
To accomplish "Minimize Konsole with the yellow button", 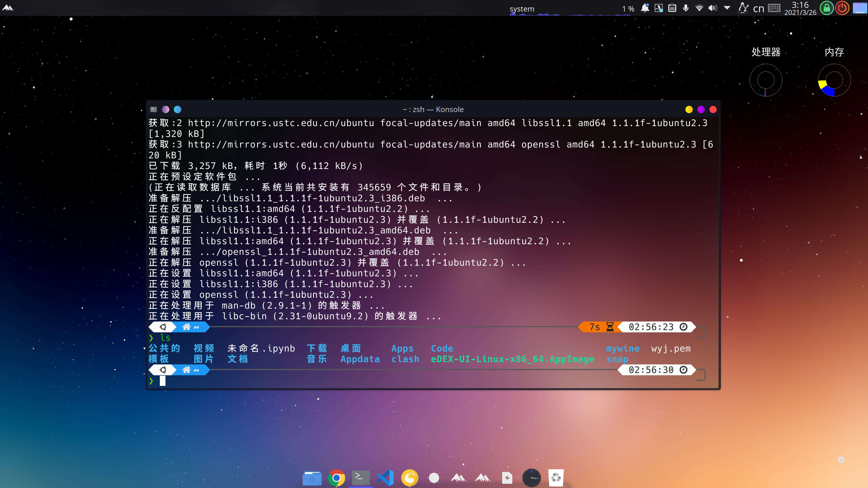I will point(689,109).
